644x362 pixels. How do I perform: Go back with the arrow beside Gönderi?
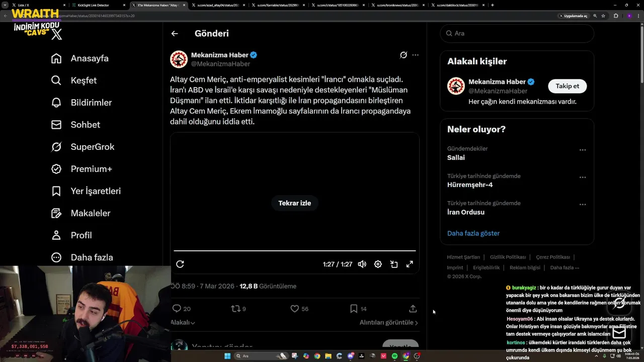pyautogui.click(x=175, y=34)
